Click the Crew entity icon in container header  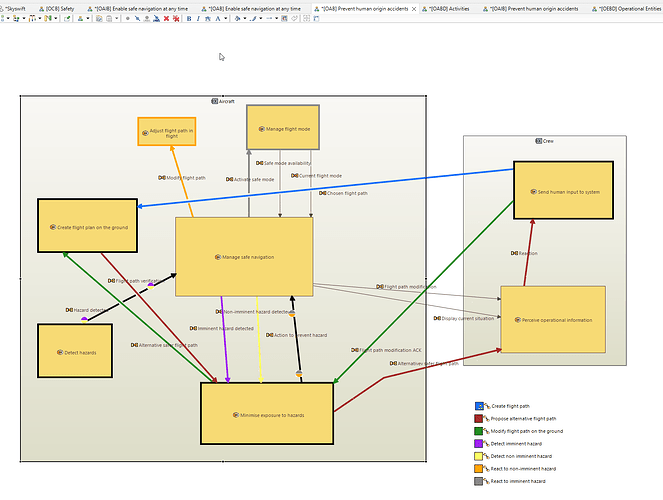tap(538, 141)
